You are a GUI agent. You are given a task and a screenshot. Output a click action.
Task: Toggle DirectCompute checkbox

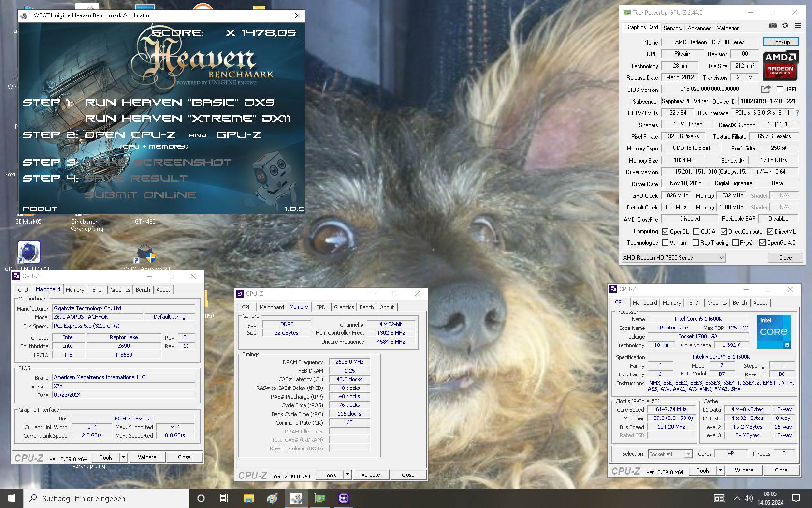point(724,232)
